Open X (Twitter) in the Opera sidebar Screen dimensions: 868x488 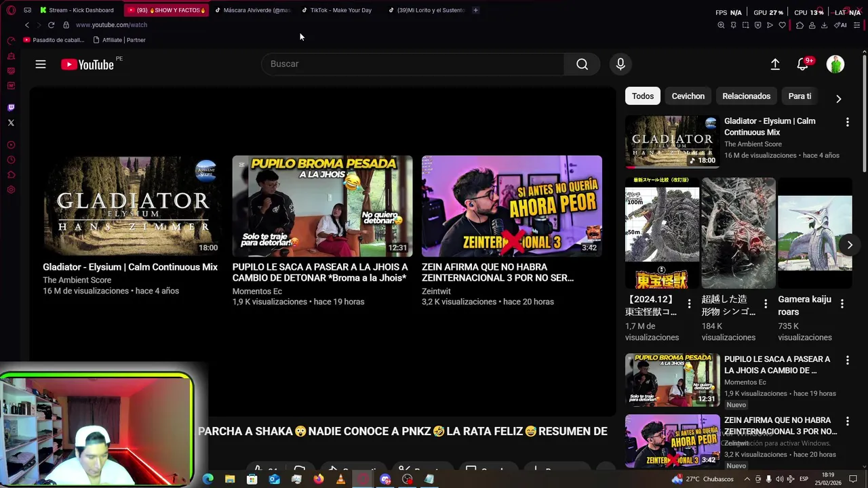point(11,123)
